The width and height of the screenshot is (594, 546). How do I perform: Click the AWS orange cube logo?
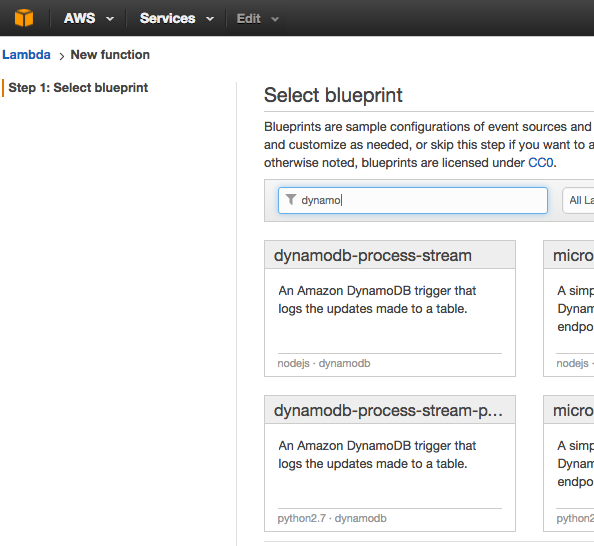[24, 18]
